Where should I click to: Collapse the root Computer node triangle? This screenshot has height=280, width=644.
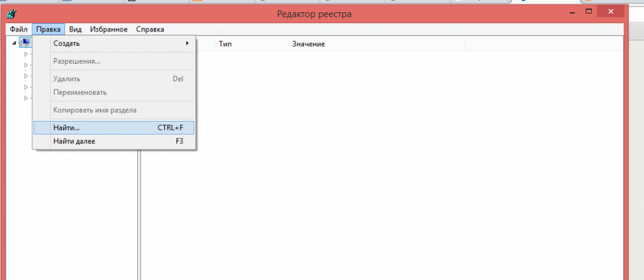pos(15,43)
